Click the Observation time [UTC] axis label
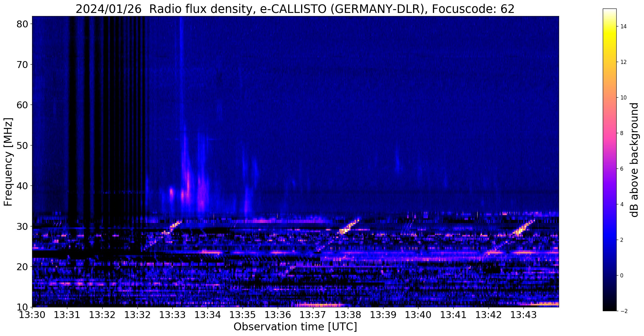This screenshot has height=336, width=644. [x=295, y=327]
